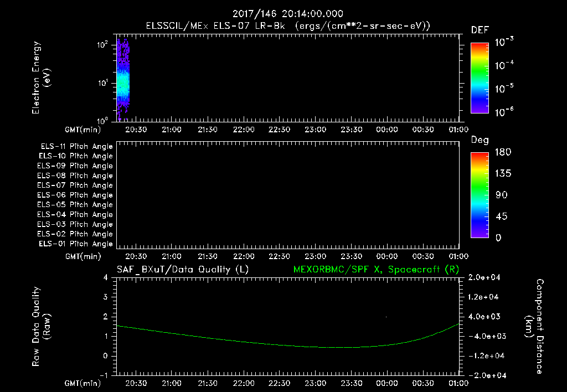Click the electron spectrogram data strip

tap(123, 80)
